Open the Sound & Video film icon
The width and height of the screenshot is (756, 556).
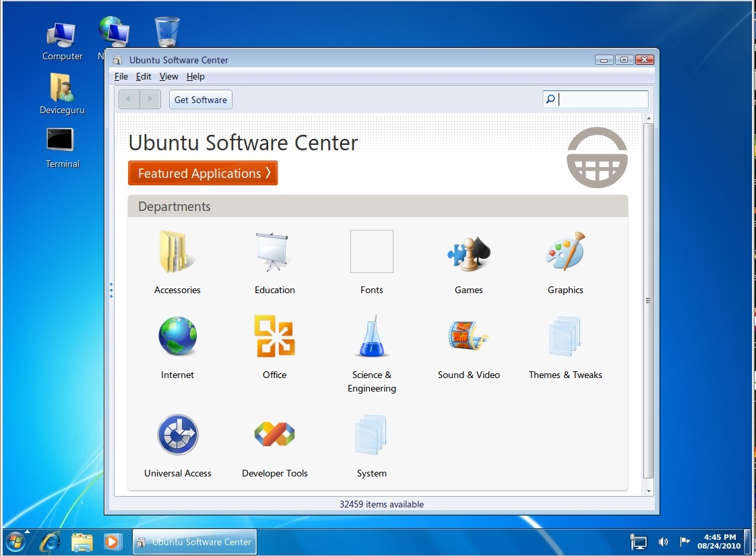tap(468, 336)
